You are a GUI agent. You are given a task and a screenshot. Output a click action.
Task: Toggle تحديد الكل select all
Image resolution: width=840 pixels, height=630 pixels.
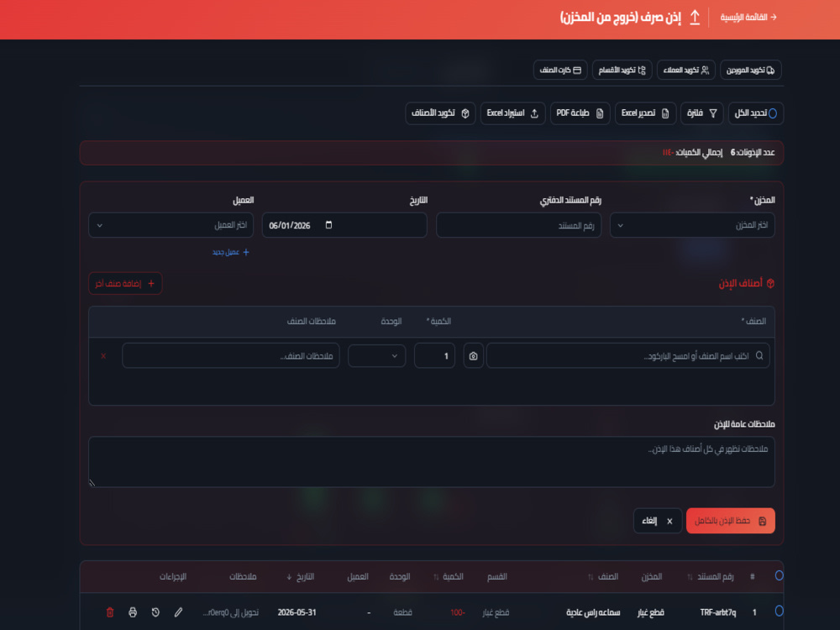755,113
